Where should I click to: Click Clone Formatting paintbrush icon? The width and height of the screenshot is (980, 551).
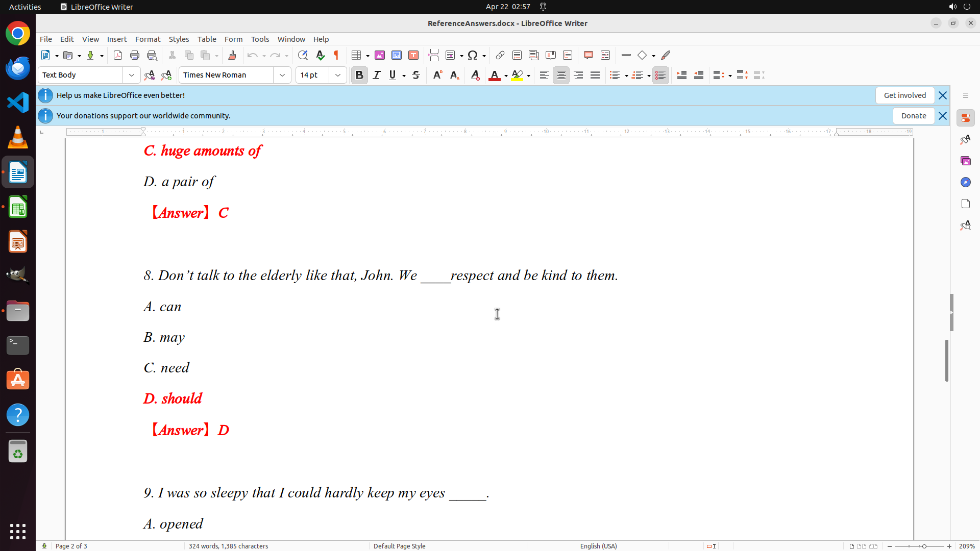(x=232, y=55)
